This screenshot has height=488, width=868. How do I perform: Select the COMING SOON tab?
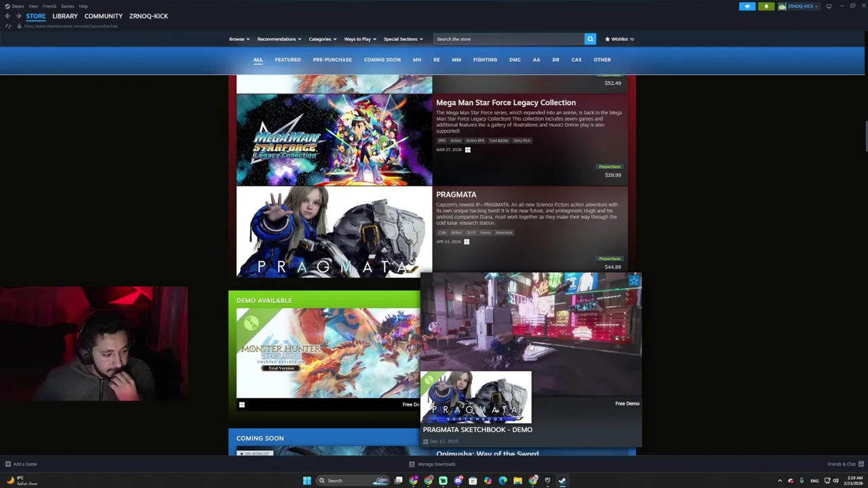382,60
